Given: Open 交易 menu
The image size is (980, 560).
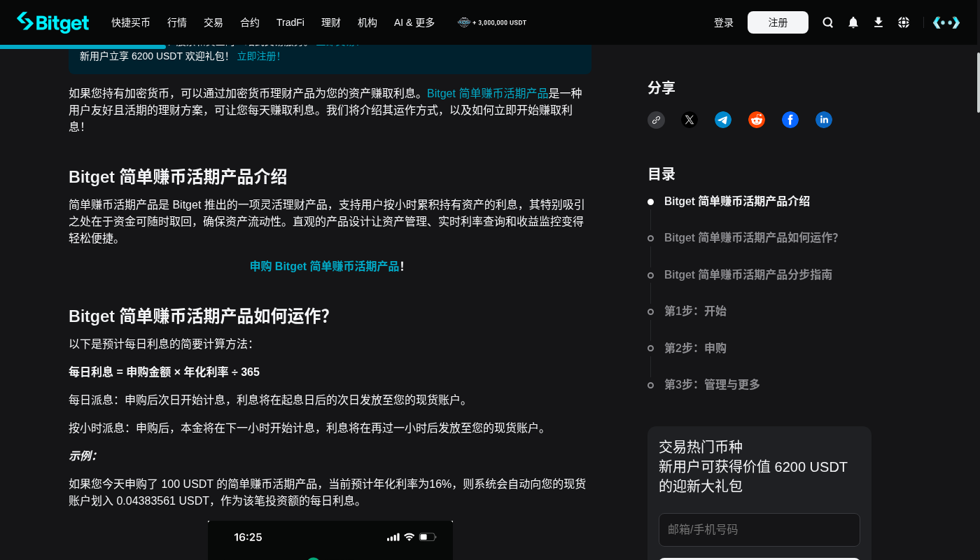Looking at the screenshot, I should point(213,22).
